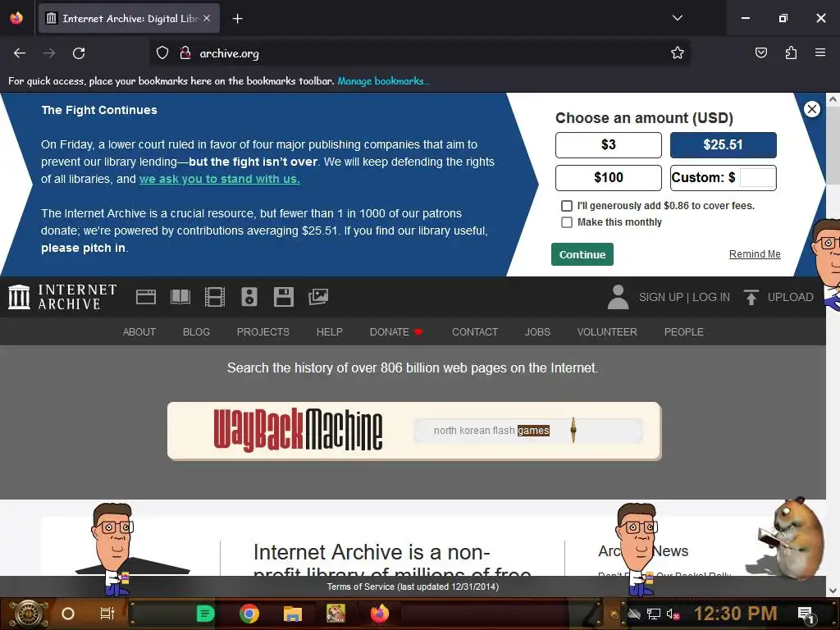Open Google Chrome from the taskbar
Screen dimensions: 840x630
(249, 614)
